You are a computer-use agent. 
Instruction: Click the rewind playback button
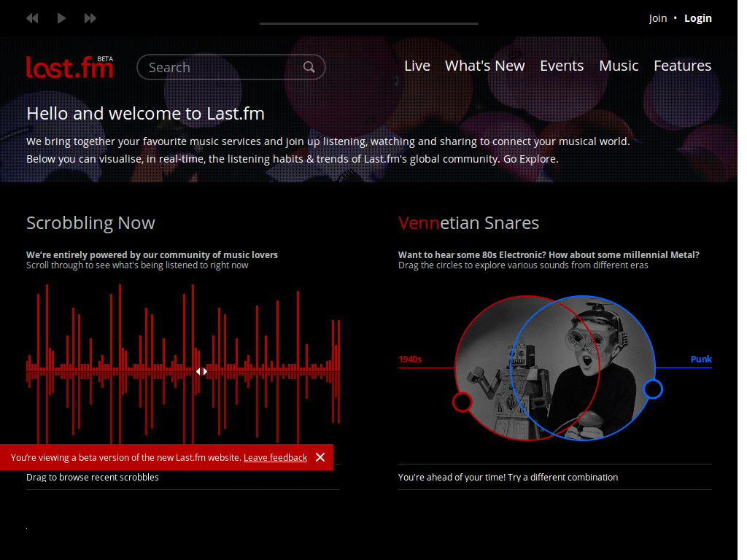[32, 18]
